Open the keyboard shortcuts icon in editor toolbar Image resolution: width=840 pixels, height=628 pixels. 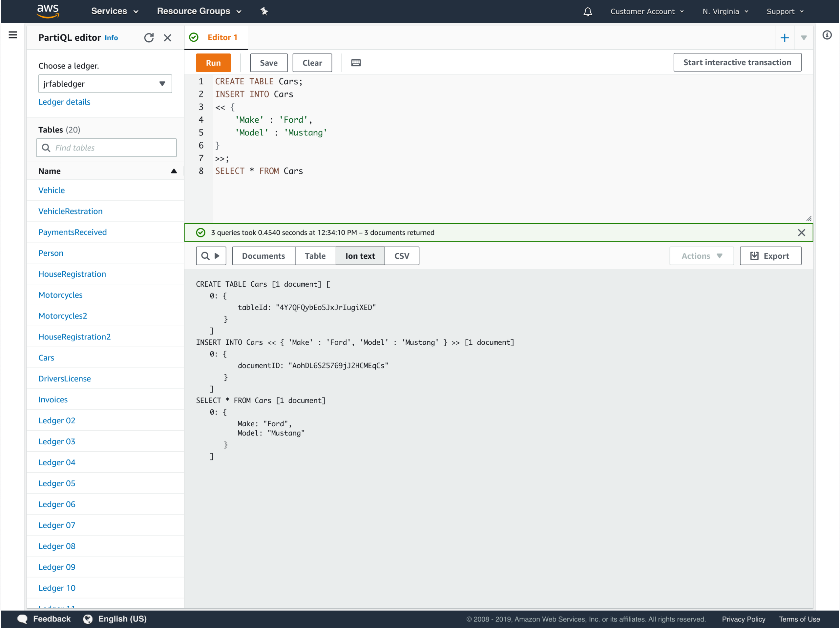355,63
